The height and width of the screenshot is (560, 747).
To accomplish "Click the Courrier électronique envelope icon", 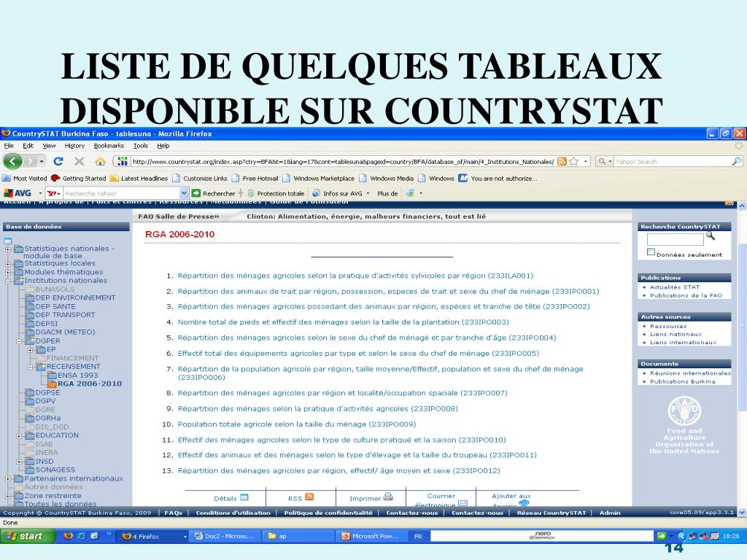I will coord(462,503).
